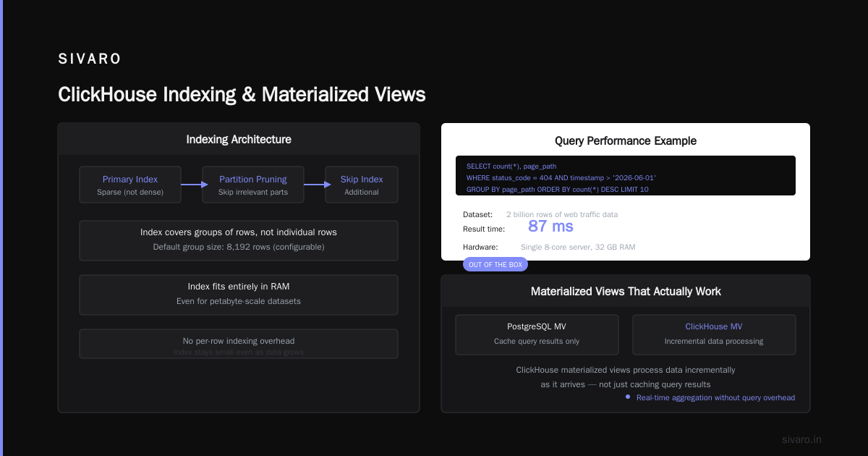Click the SIVARO logo text
This screenshot has height=456, width=868.
(90, 59)
